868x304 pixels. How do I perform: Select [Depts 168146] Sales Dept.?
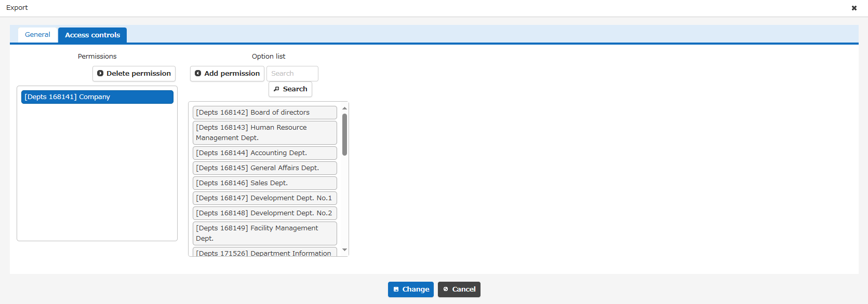coord(265,183)
